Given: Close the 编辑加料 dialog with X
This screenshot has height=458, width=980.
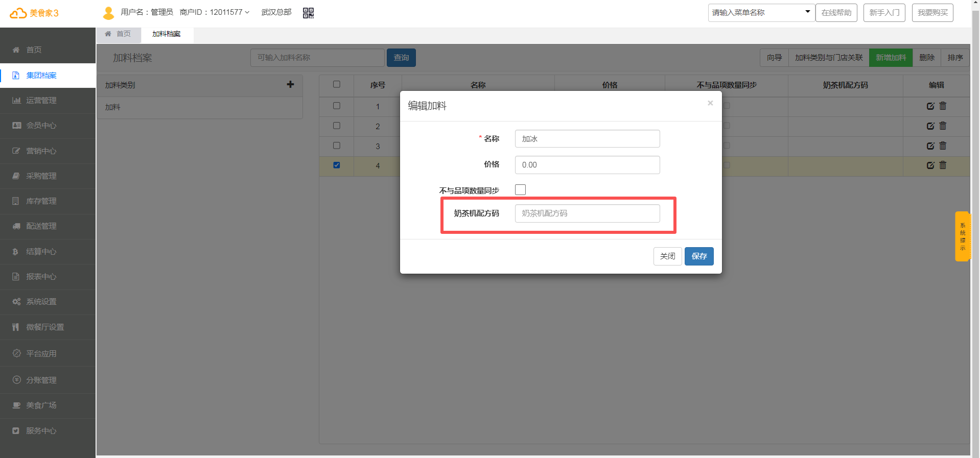Looking at the screenshot, I should click(710, 103).
